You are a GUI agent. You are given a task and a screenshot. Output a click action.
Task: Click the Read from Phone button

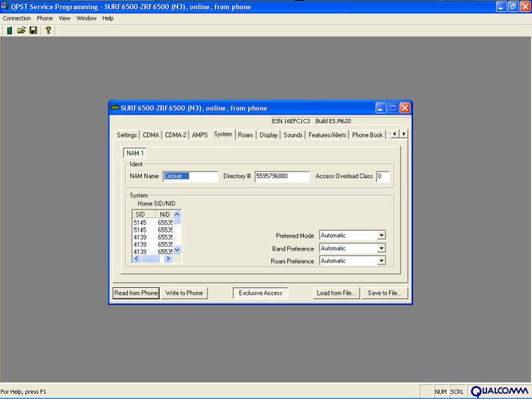click(136, 293)
